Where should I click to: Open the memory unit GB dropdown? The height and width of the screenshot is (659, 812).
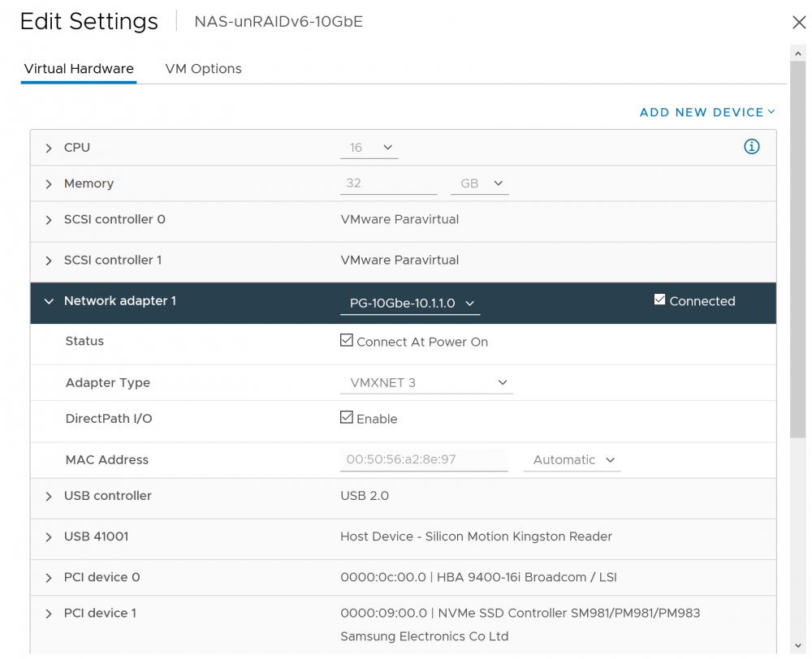[x=480, y=183]
